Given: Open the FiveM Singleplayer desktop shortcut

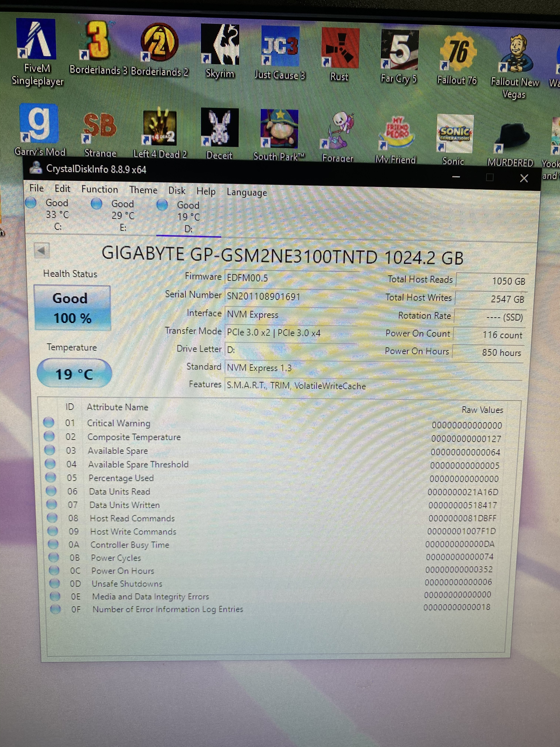Looking at the screenshot, I should pos(36,41).
